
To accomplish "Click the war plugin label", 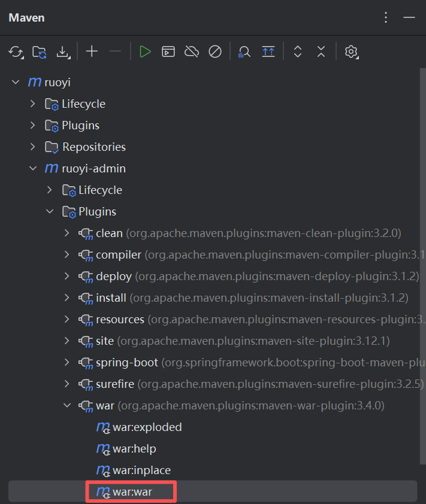I will [x=105, y=406].
